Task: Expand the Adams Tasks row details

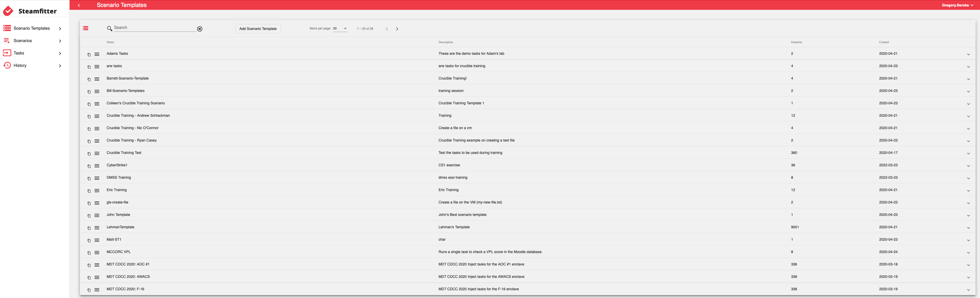Action: pyautogui.click(x=968, y=54)
